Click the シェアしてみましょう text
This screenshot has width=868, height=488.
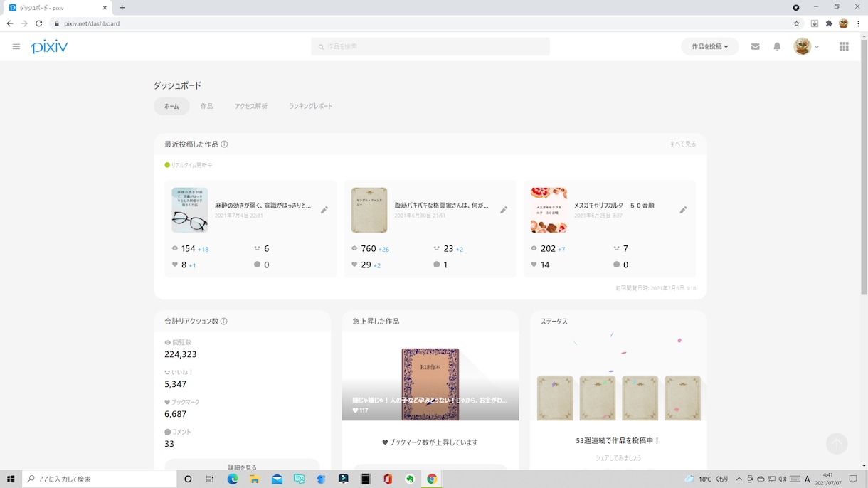pyautogui.click(x=618, y=458)
